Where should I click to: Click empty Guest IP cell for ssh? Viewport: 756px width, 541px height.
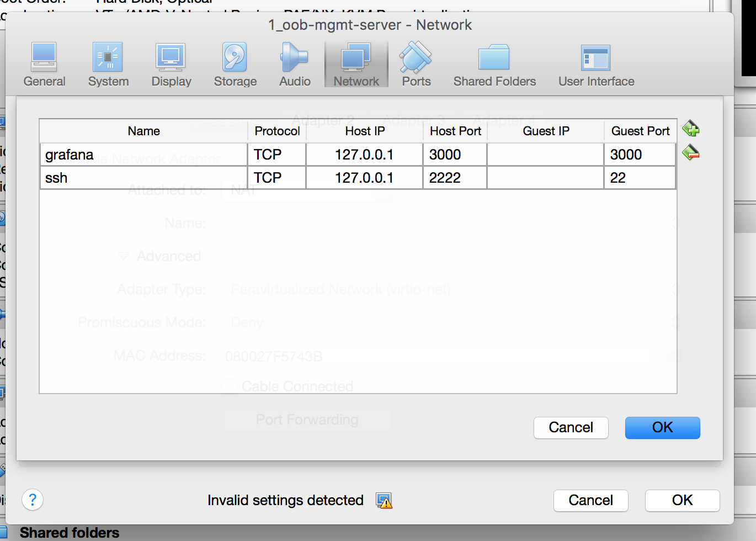coord(546,178)
